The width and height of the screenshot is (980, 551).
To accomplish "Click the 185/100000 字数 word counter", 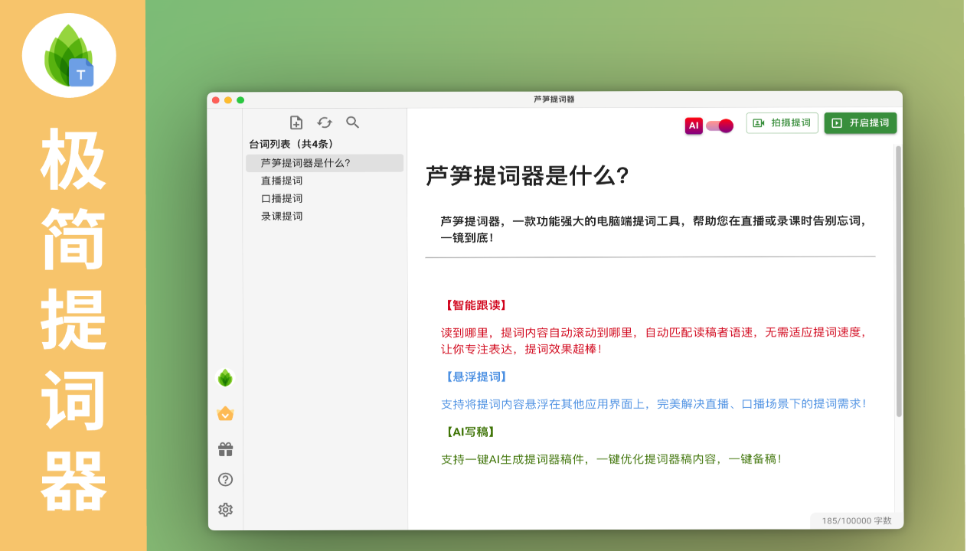I will (857, 521).
